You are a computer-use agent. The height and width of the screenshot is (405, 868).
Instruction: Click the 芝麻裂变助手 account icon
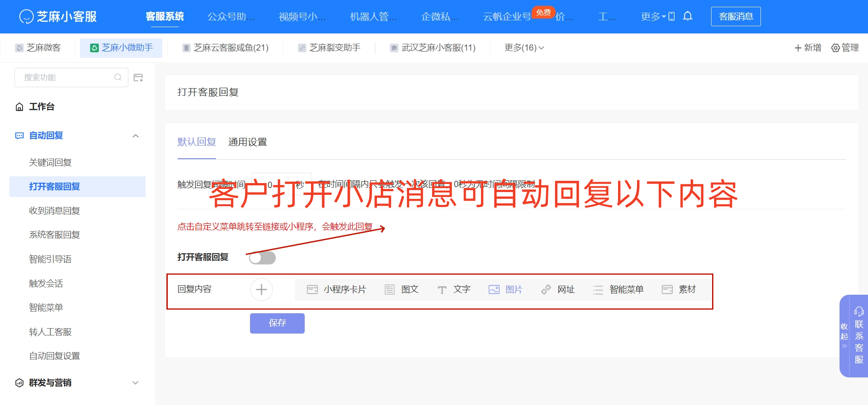pos(302,48)
